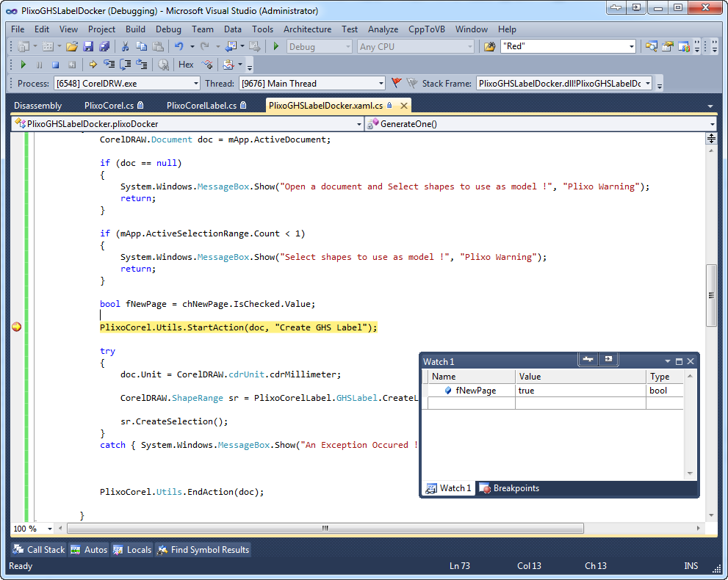Click the Value column header in Watch 1
The image size is (728, 580).
pyautogui.click(x=580, y=377)
